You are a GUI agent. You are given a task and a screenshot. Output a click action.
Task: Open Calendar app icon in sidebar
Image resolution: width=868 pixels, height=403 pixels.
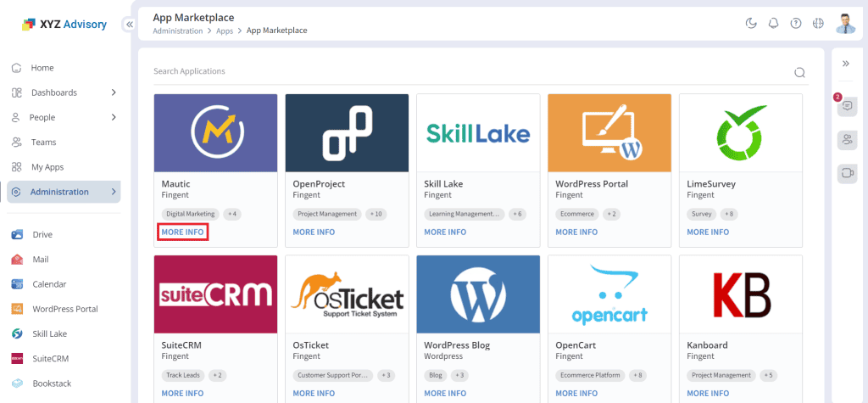coord(17,284)
